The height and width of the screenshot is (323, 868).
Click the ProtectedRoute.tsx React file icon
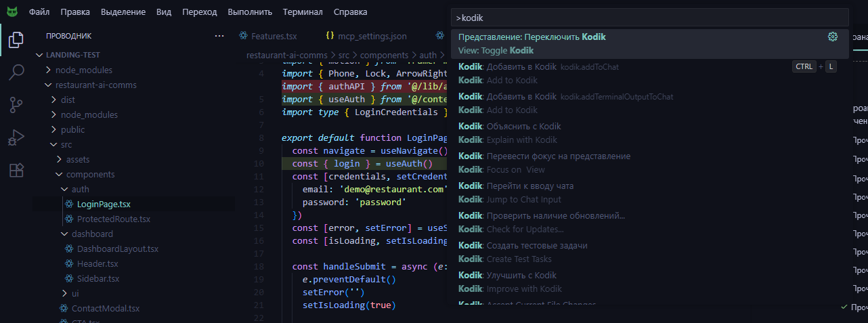pyautogui.click(x=69, y=219)
